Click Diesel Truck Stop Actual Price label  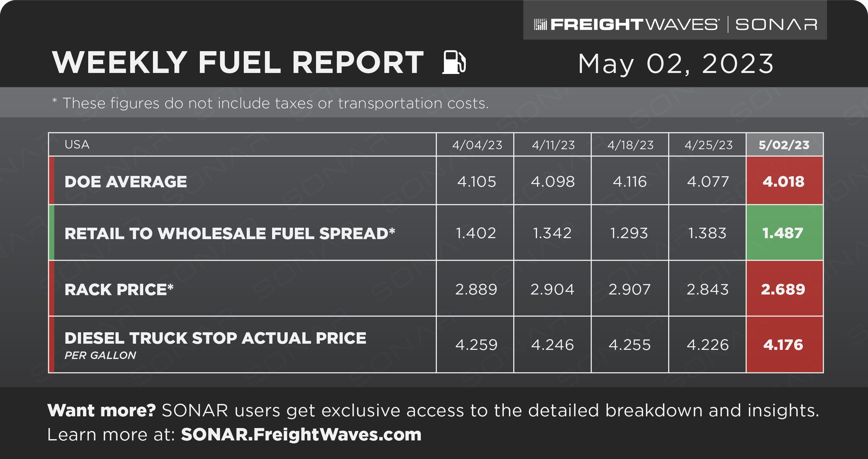[215, 338]
